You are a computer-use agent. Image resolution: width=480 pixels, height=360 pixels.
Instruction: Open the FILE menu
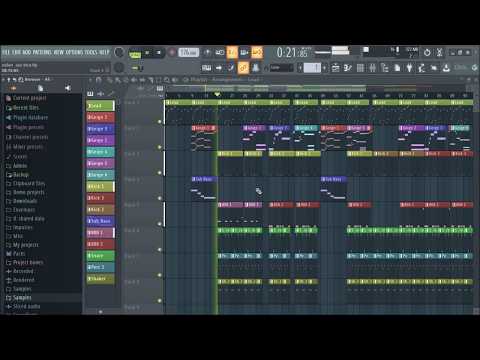[x=6, y=52]
